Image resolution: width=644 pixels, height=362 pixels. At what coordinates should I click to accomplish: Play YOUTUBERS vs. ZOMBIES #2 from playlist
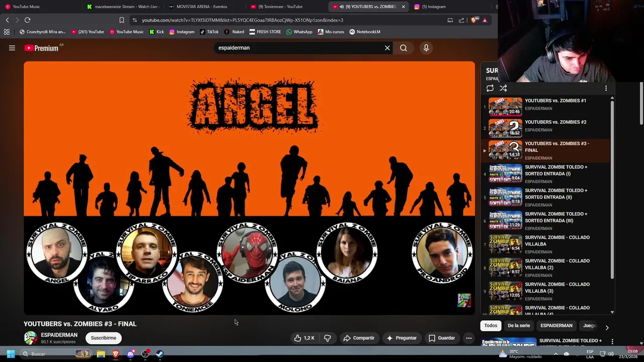coord(546,128)
